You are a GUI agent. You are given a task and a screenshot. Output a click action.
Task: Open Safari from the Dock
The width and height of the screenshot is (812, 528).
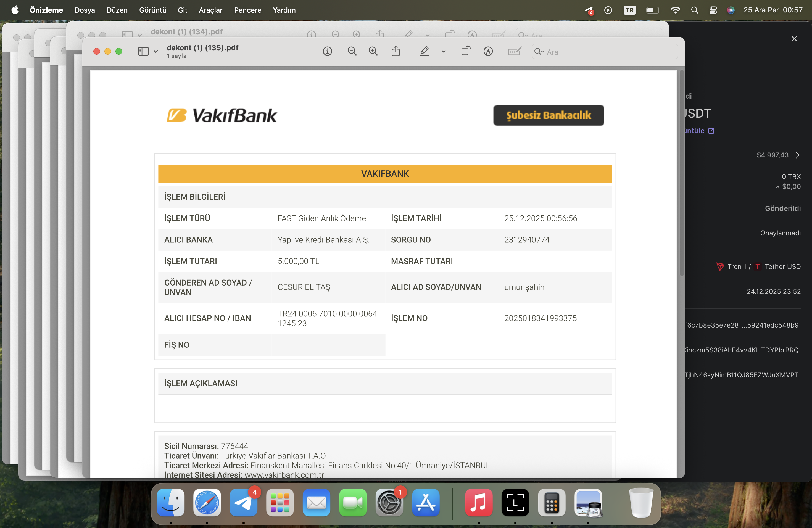(x=207, y=503)
